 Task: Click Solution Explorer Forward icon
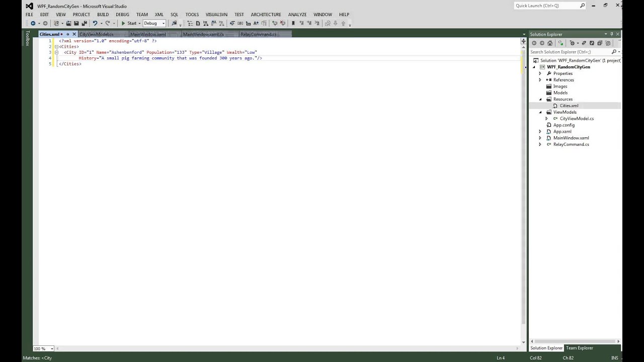tap(542, 43)
